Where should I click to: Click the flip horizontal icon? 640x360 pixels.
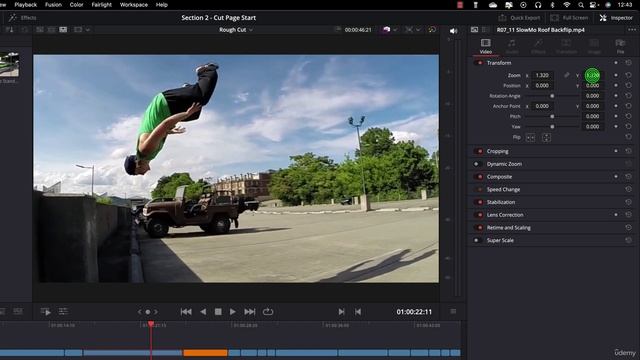pos(530,138)
